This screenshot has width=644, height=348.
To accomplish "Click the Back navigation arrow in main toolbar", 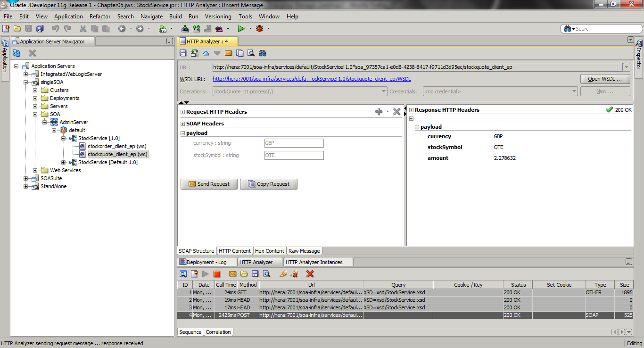I will click(122, 29).
